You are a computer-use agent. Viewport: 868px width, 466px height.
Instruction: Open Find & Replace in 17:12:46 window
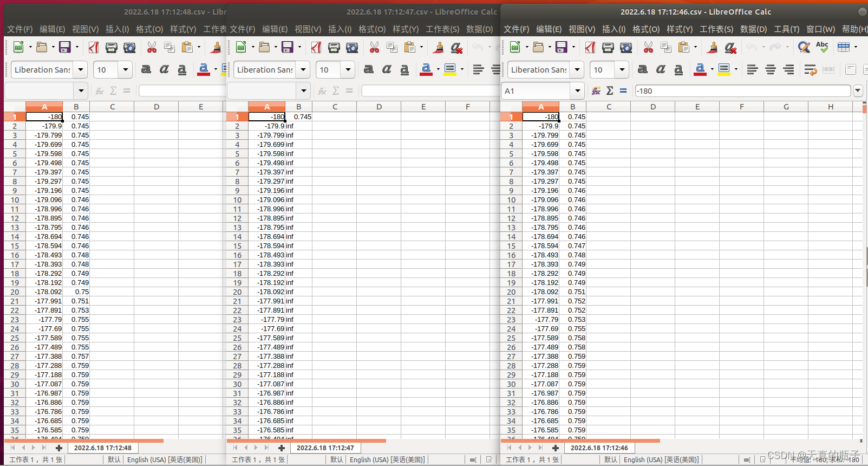tap(804, 47)
